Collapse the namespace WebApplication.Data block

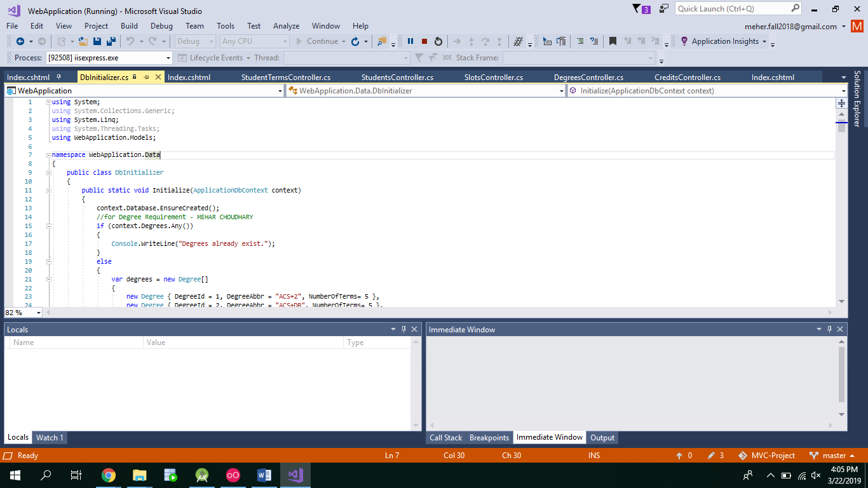[48, 155]
